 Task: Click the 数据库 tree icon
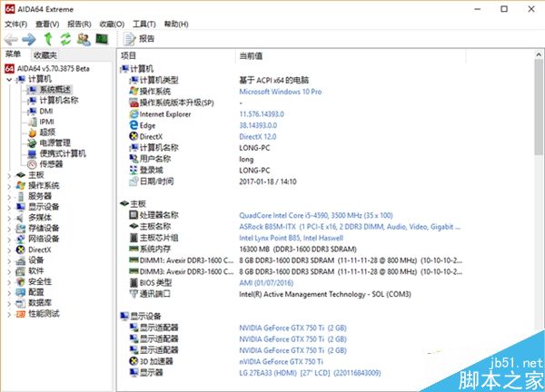coord(21,303)
